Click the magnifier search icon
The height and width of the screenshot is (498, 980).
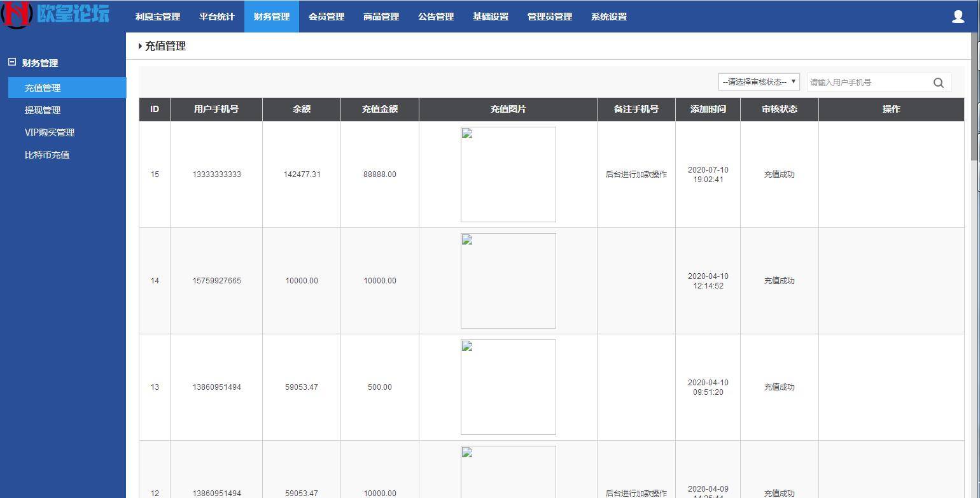coord(938,82)
